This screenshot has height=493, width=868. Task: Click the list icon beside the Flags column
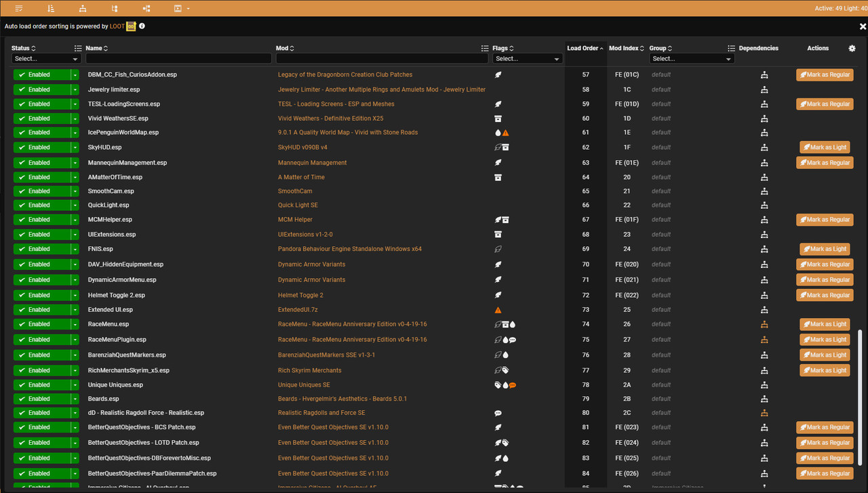pos(485,48)
